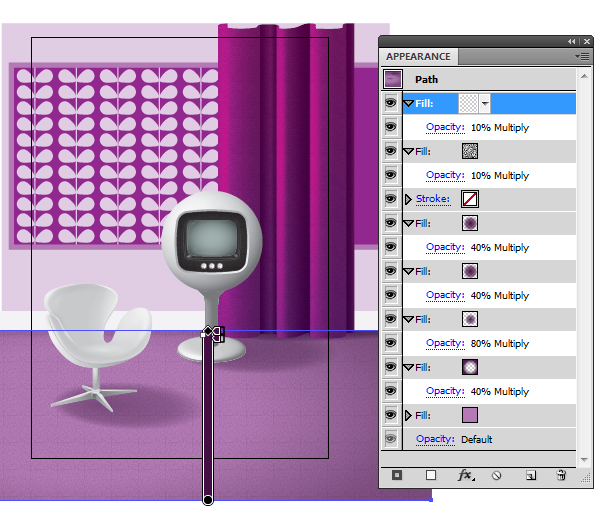599x520 pixels.
Task: Click the 'Default' opacity value
Action: point(477,439)
